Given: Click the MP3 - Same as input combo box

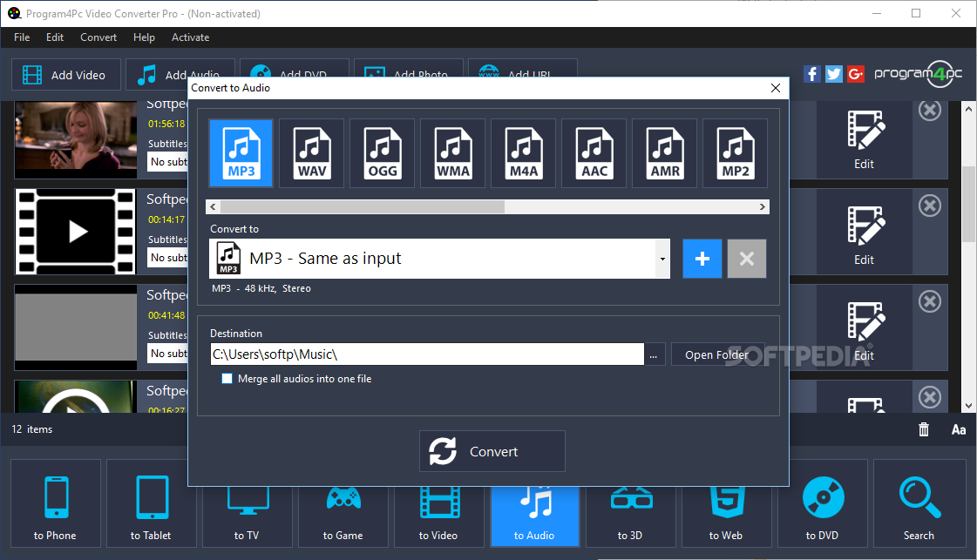Looking at the screenshot, I should 440,259.
